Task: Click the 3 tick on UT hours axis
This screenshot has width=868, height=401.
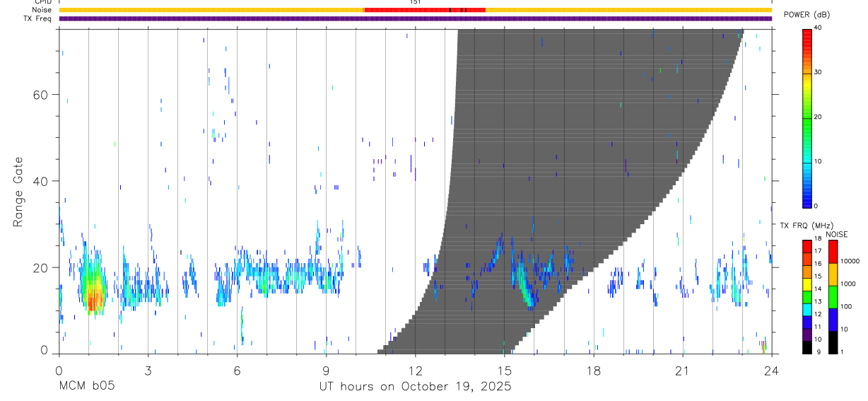Action: point(148,370)
